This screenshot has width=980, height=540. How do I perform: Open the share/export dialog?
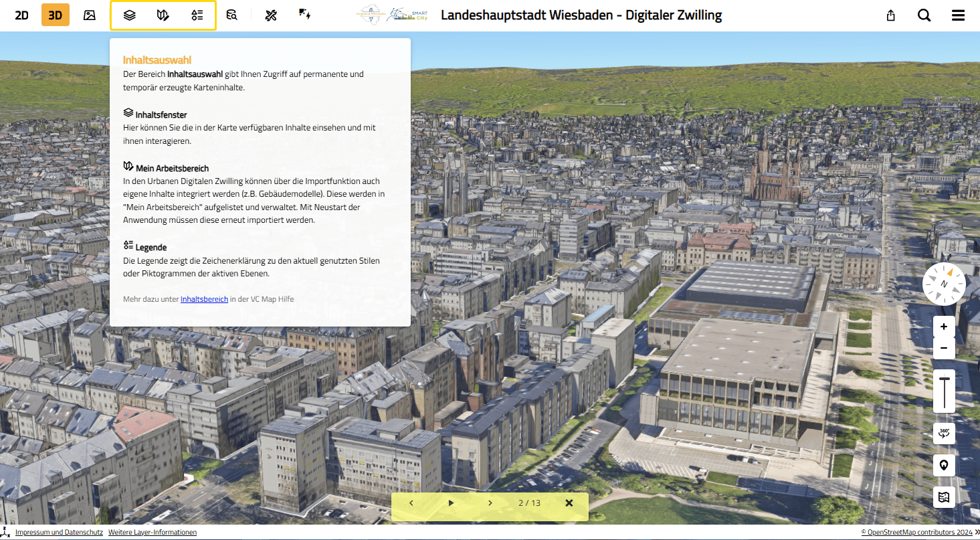pos(890,15)
